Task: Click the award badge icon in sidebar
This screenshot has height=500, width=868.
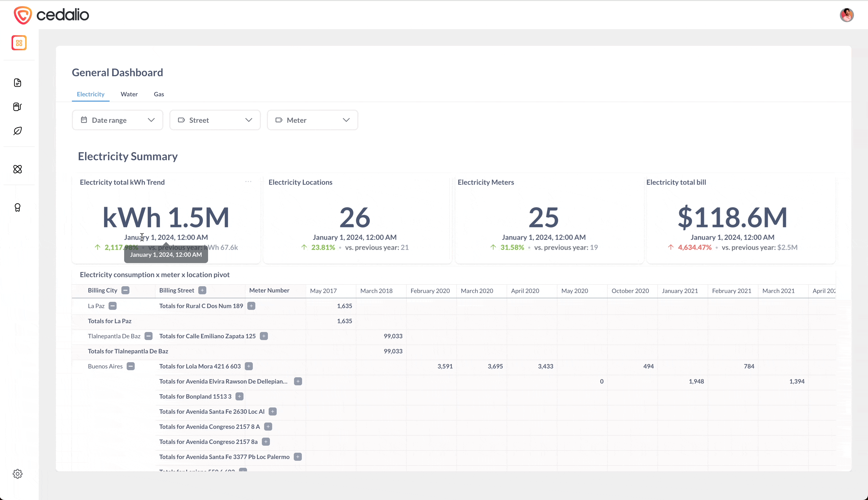Action: (x=18, y=207)
